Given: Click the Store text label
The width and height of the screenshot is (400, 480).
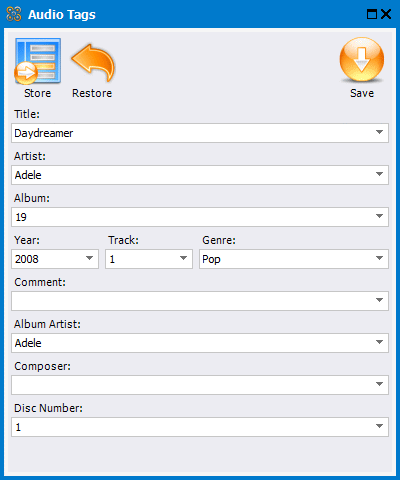Looking at the screenshot, I should (x=37, y=93).
